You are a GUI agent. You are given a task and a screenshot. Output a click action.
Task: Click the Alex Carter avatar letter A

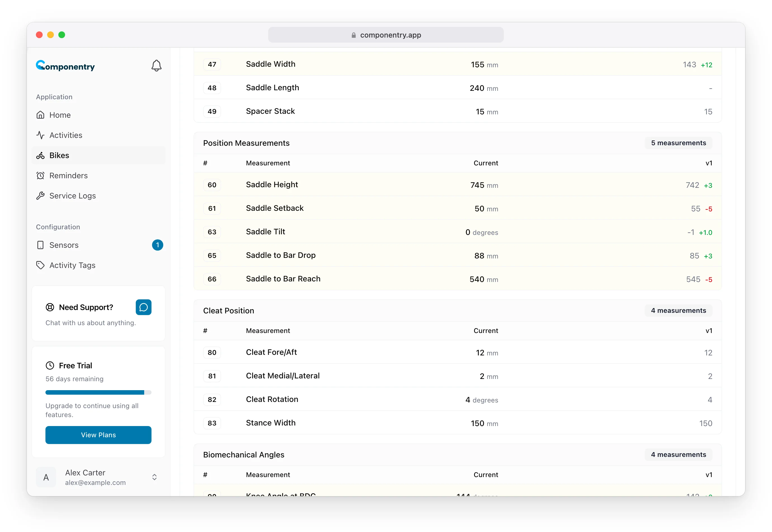(x=46, y=478)
